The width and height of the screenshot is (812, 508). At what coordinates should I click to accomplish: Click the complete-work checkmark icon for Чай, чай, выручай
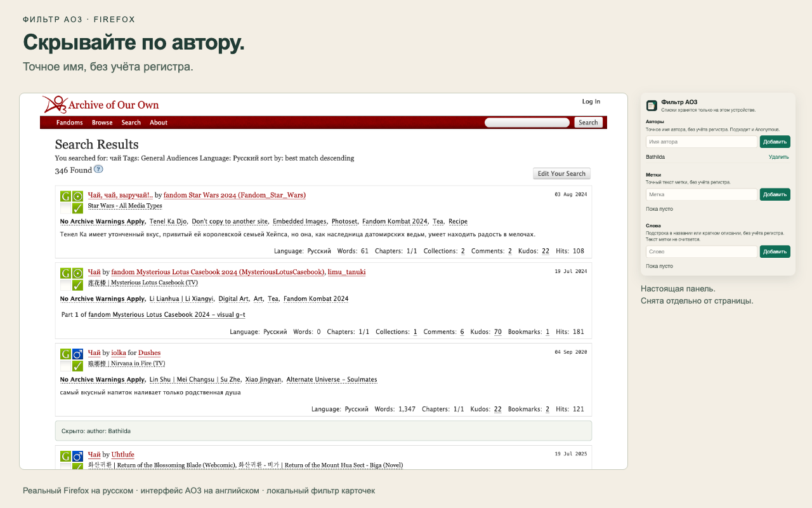(77, 208)
